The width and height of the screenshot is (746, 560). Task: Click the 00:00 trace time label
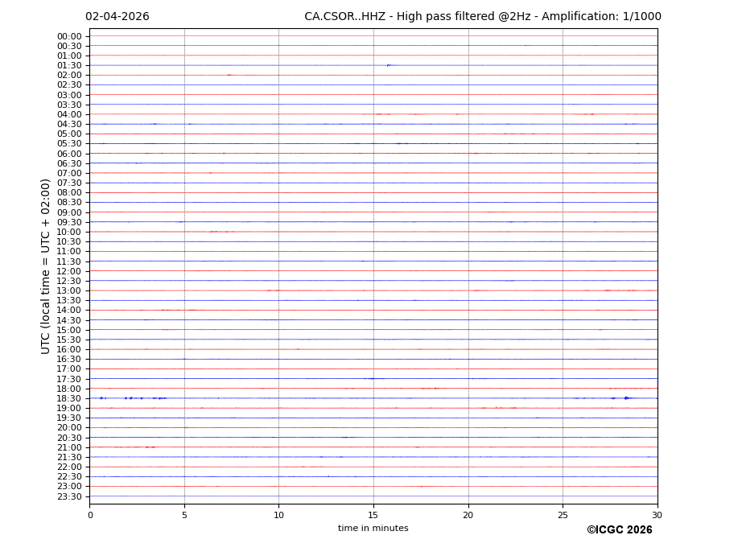click(x=69, y=36)
